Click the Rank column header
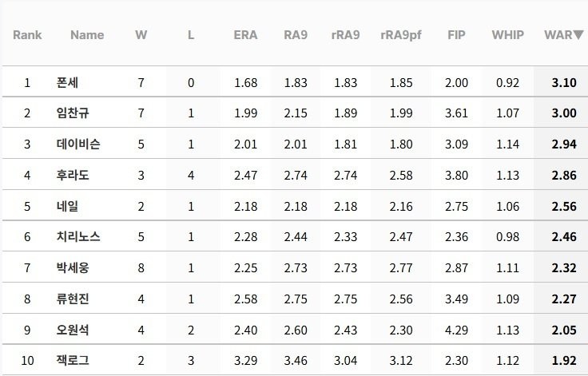 coord(27,35)
